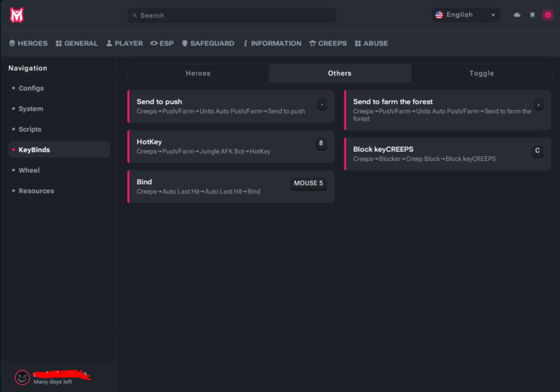Open the ABUSE menu
Viewport: 560px width, 392px height.
click(372, 43)
